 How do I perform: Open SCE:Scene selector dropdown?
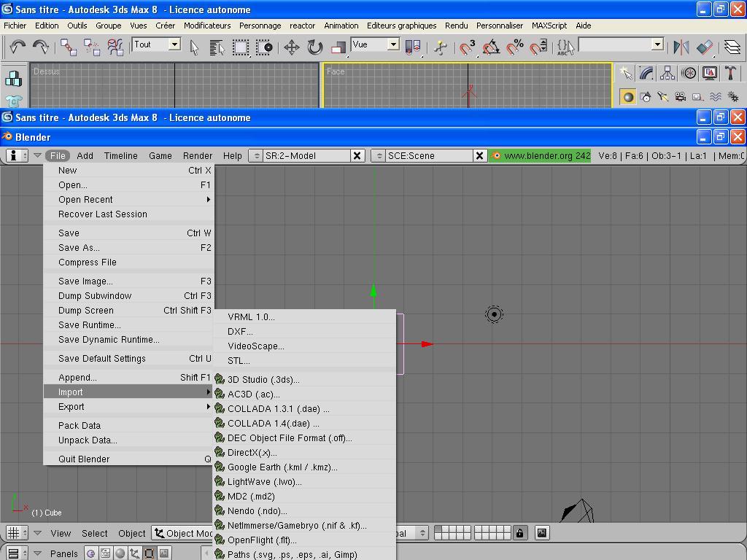point(379,156)
